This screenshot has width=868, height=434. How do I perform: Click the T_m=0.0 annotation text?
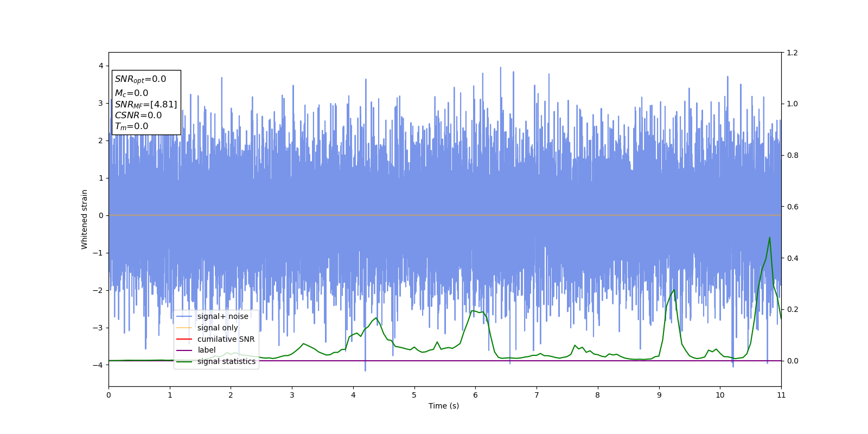(131, 126)
